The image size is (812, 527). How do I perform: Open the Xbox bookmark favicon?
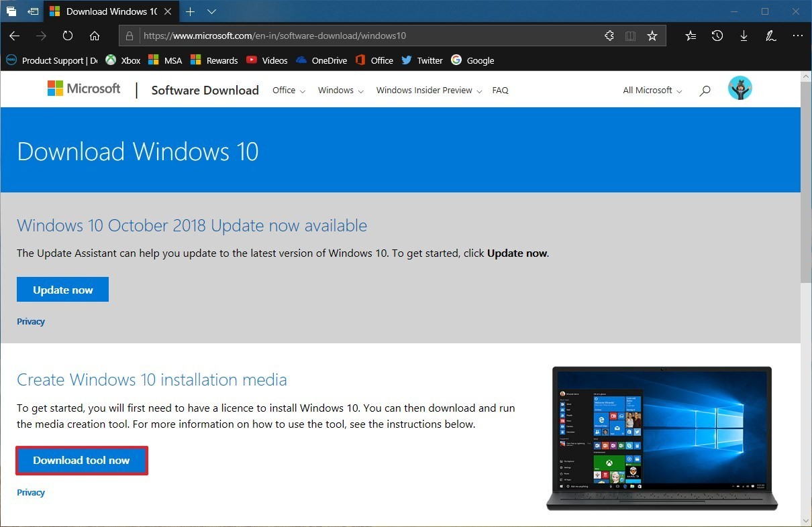click(110, 60)
